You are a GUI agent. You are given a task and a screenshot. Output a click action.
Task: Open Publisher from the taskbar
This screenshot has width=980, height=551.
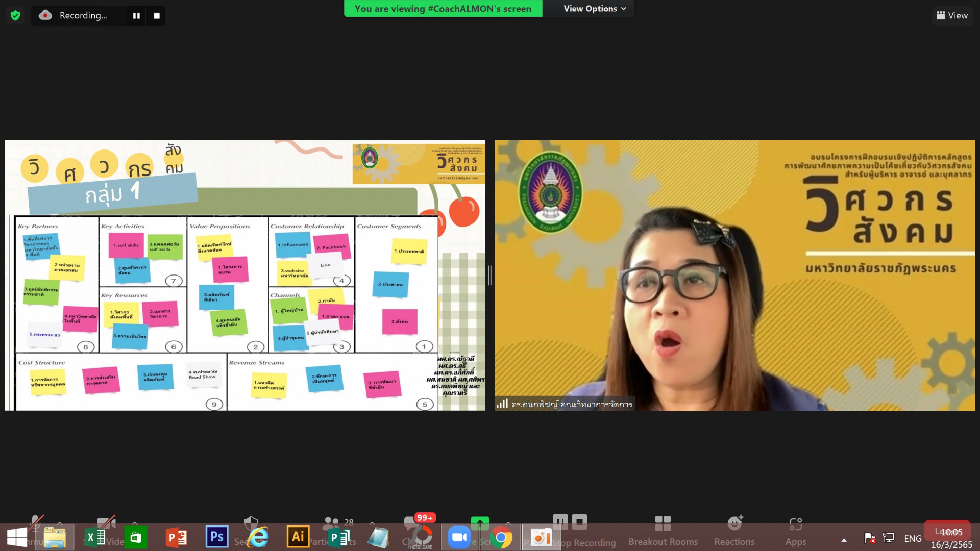338,538
